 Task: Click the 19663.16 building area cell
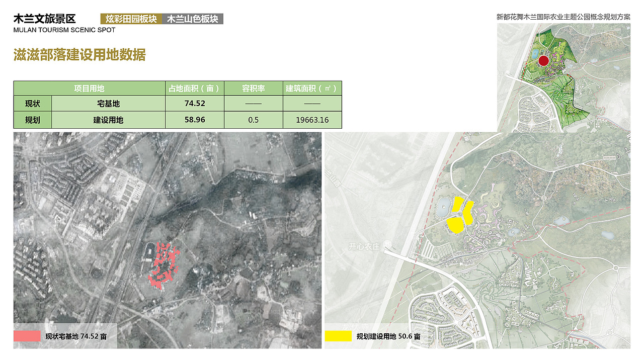tap(312, 120)
